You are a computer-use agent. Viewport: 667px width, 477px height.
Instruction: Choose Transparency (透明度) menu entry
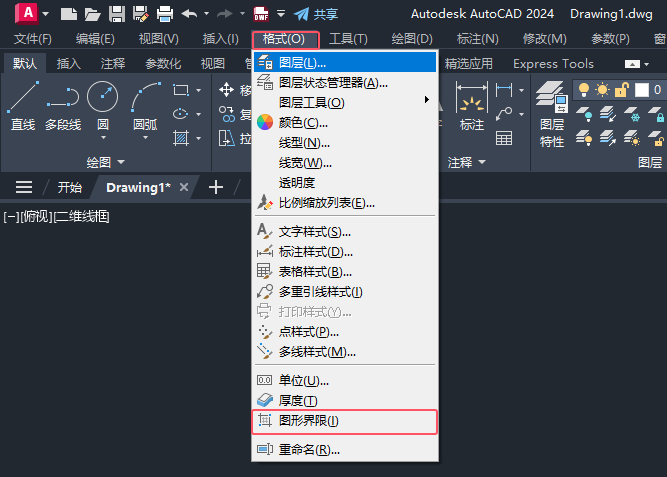coord(345,183)
